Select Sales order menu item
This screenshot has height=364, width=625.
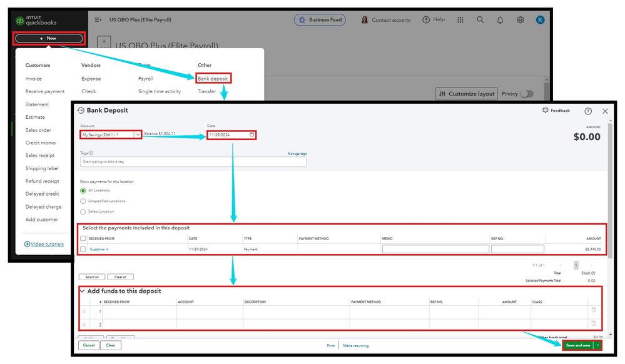tap(38, 130)
